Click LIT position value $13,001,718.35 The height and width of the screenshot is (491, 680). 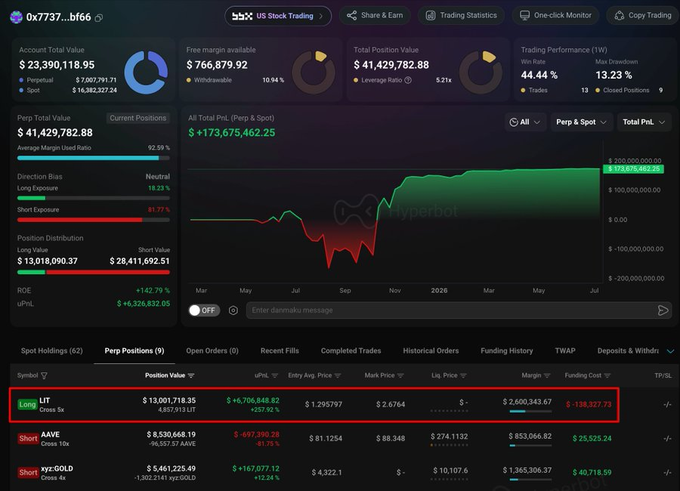[169, 400]
